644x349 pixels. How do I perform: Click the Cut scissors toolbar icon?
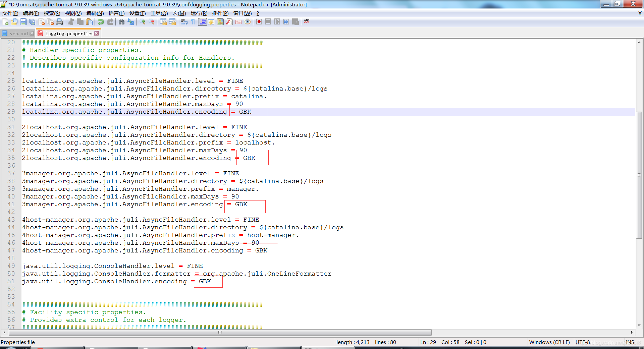coord(71,22)
